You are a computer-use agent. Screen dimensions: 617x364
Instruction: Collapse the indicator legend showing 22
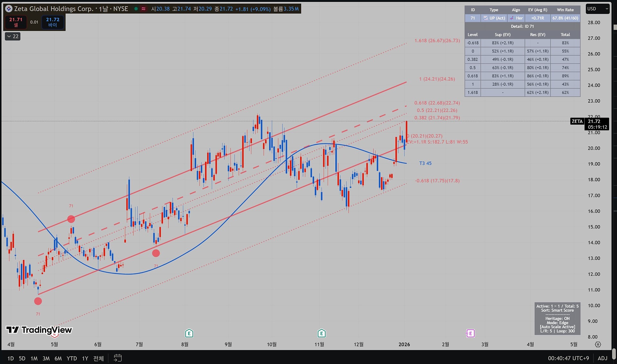(x=13, y=36)
